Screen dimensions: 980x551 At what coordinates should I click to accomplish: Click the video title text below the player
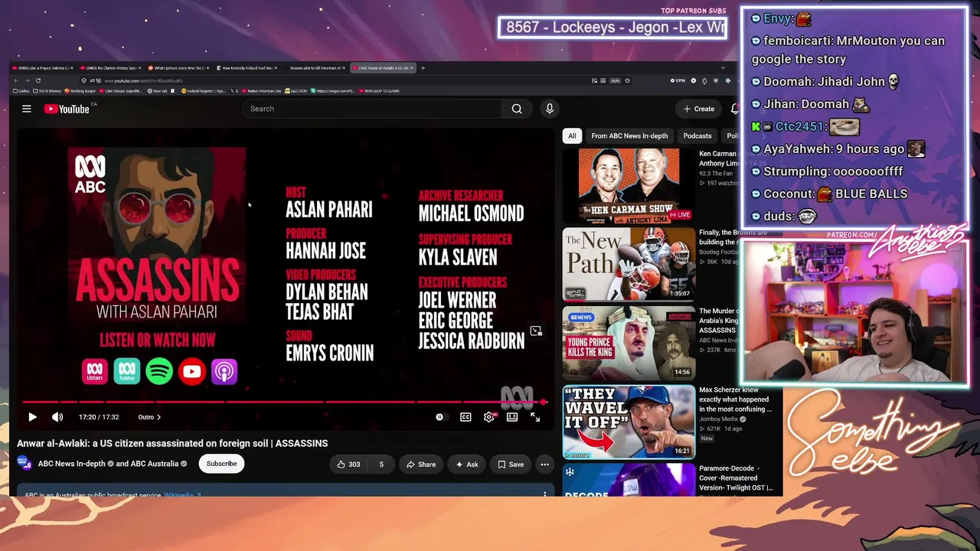(172, 443)
